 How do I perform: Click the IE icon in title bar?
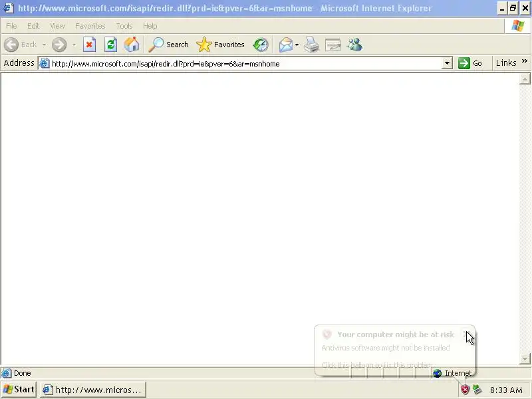tap(9, 8)
